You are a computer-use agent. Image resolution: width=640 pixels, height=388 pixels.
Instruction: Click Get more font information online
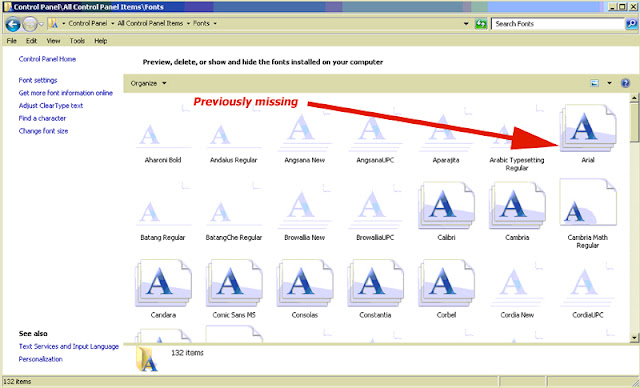(66, 93)
